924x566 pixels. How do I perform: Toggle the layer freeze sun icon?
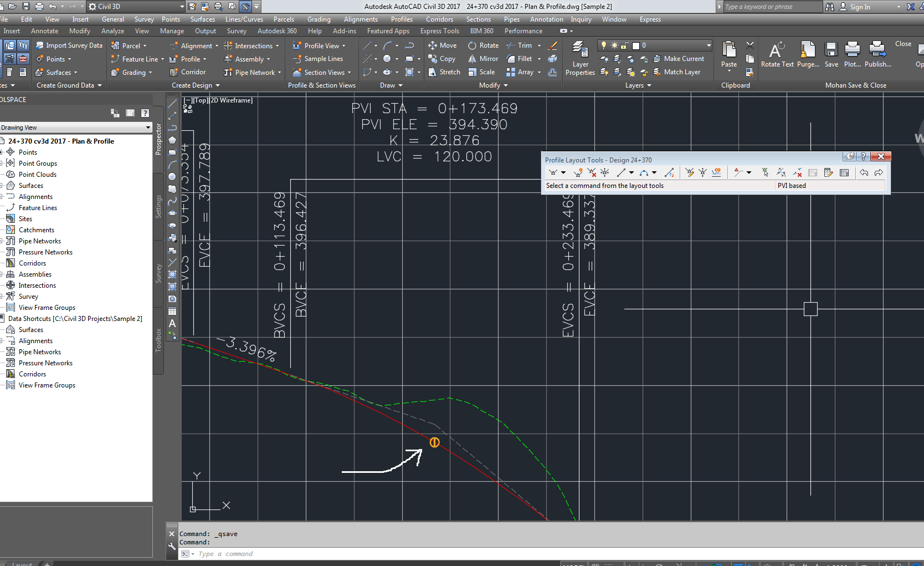(x=614, y=45)
